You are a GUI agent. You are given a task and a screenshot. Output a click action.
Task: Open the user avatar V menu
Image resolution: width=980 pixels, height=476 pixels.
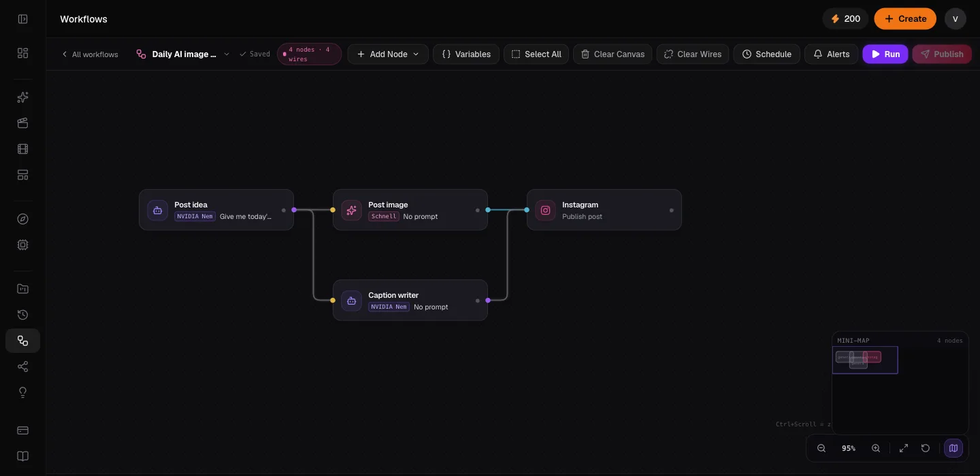955,19
